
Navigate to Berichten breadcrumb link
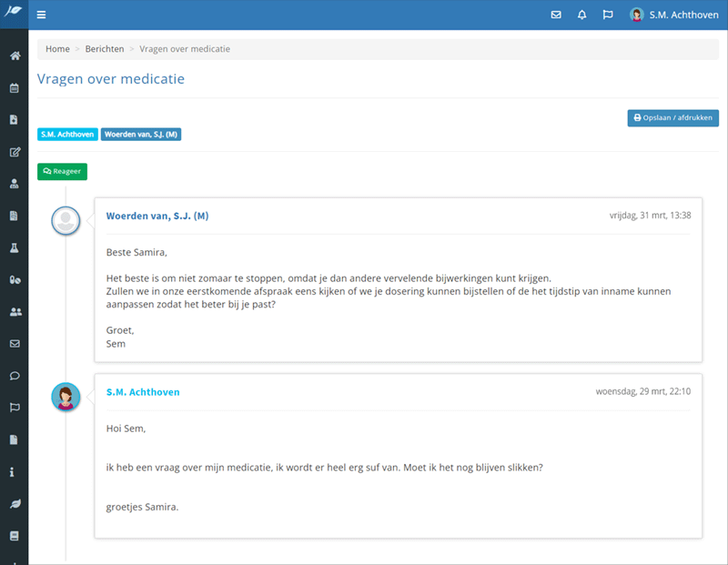(105, 49)
